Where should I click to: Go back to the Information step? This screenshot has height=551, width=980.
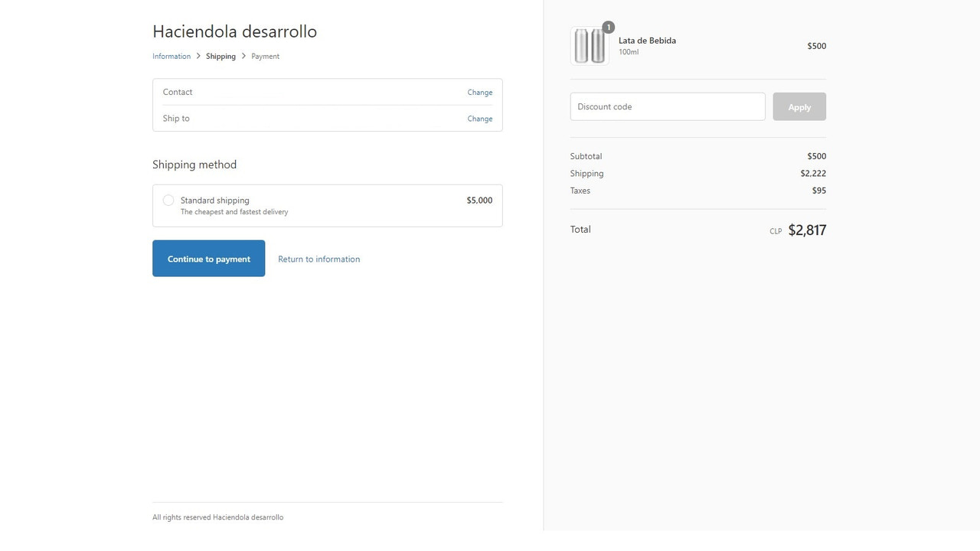pyautogui.click(x=171, y=56)
